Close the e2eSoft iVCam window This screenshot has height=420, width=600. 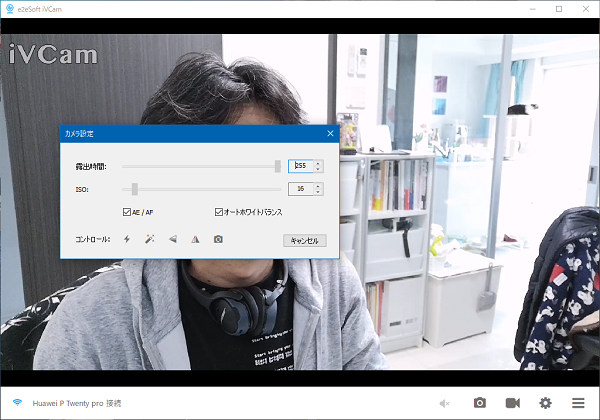tap(586, 9)
